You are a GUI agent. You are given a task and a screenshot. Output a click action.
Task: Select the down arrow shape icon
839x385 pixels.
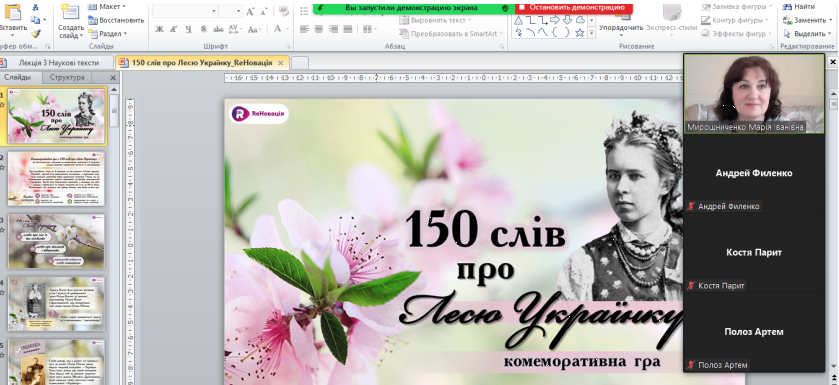pyautogui.click(x=568, y=20)
